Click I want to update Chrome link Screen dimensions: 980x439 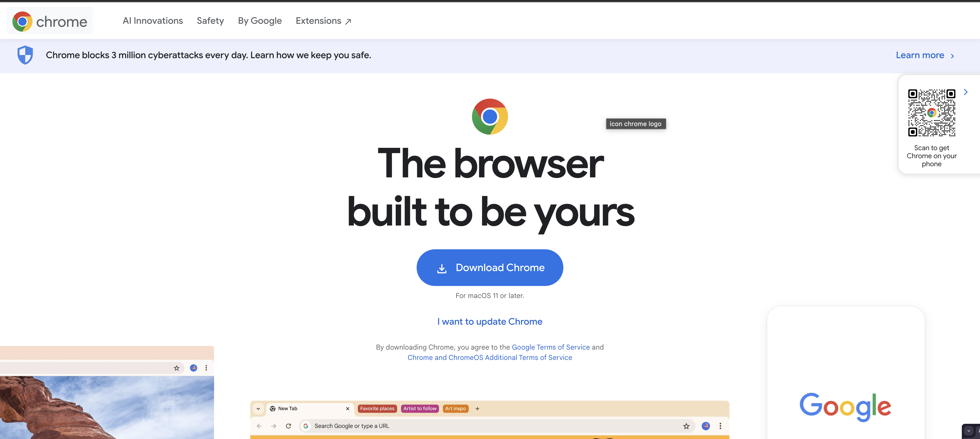pyautogui.click(x=490, y=322)
